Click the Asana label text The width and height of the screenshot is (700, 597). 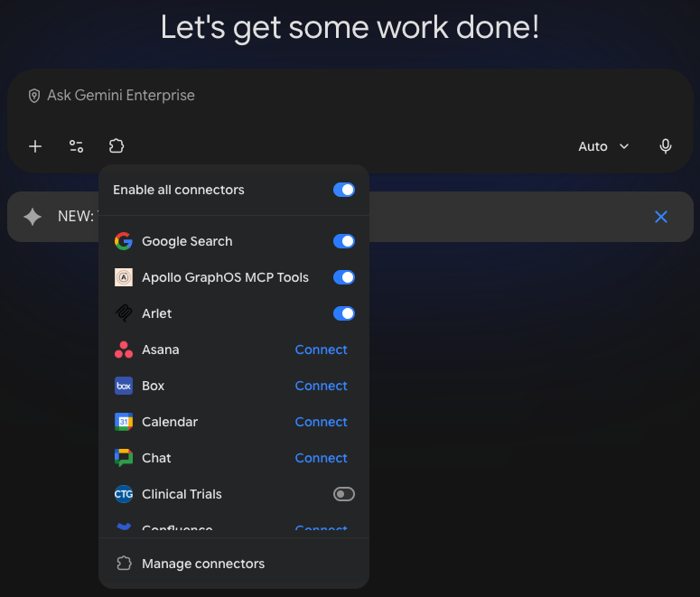tap(160, 350)
